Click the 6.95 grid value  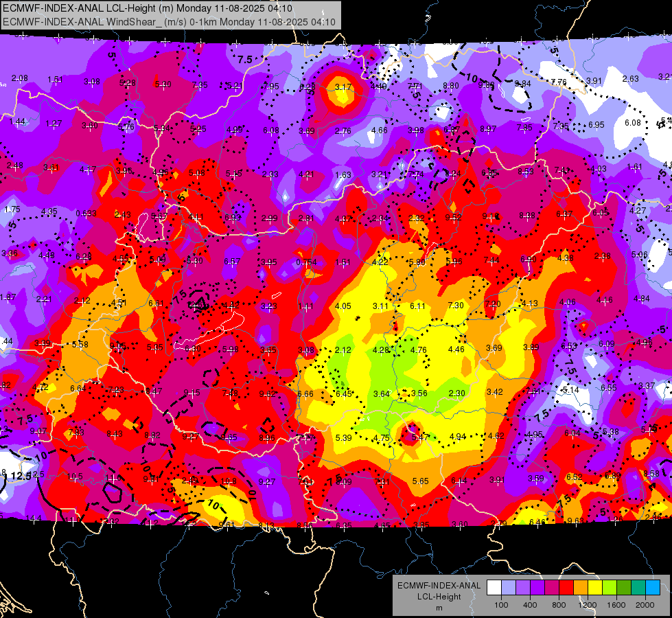click(x=596, y=124)
